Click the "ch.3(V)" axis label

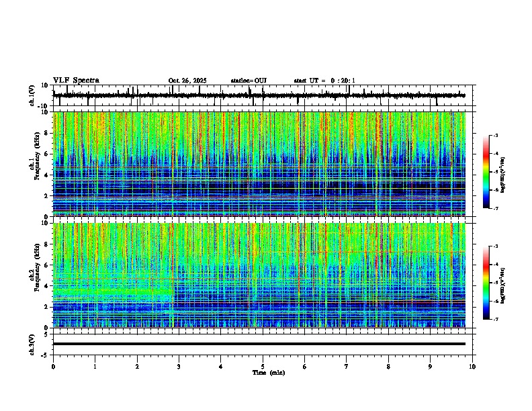[x=32, y=345]
